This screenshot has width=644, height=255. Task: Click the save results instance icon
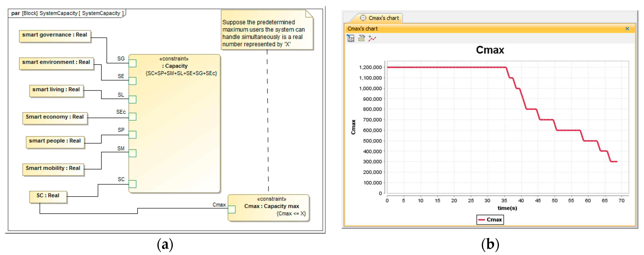[x=361, y=38]
